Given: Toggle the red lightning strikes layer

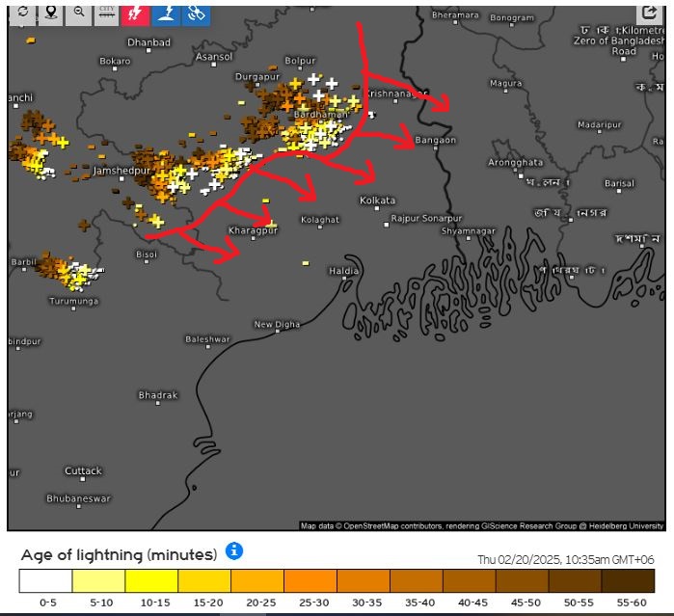Looking at the screenshot, I should 136,13.
